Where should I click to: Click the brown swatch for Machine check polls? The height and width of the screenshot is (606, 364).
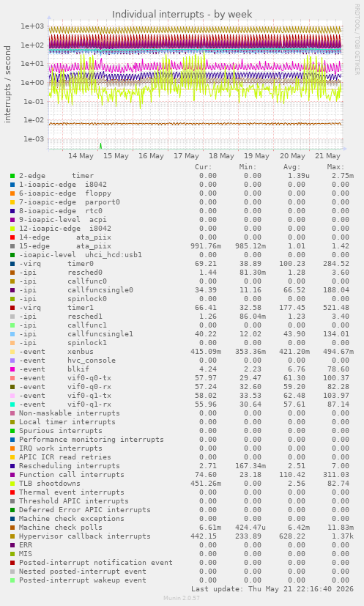point(12,528)
